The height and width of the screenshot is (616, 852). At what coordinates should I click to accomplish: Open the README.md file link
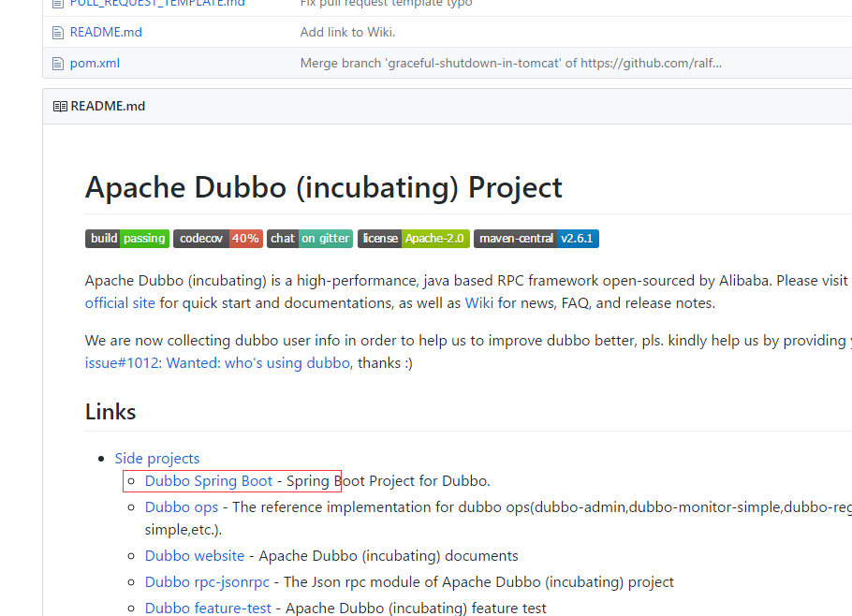[106, 32]
